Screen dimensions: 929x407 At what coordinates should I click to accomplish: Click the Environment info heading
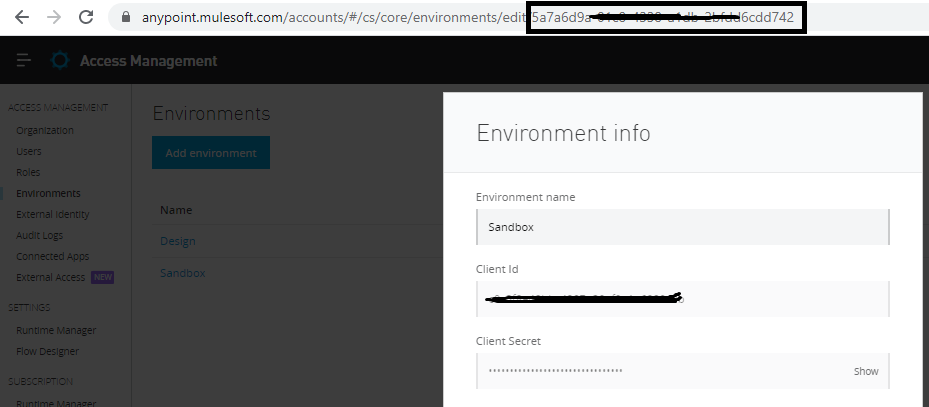point(563,133)
